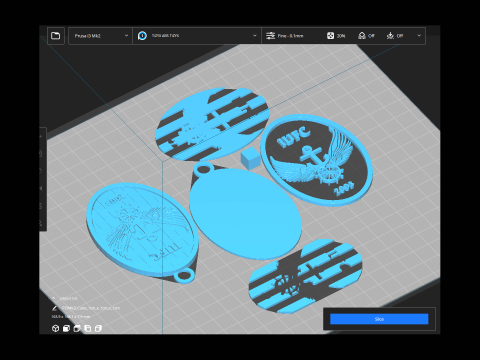Switch to 3D perspective view icon

tap(56, 329)
